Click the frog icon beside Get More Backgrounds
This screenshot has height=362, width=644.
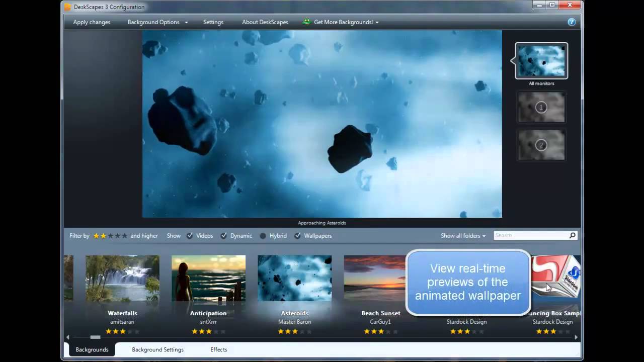coord(306,22)
